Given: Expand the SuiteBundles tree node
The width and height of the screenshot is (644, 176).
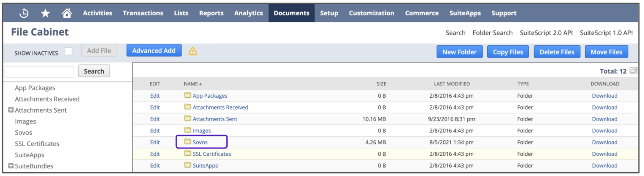Looking at the screenshot, I should (x=11, y=166).
